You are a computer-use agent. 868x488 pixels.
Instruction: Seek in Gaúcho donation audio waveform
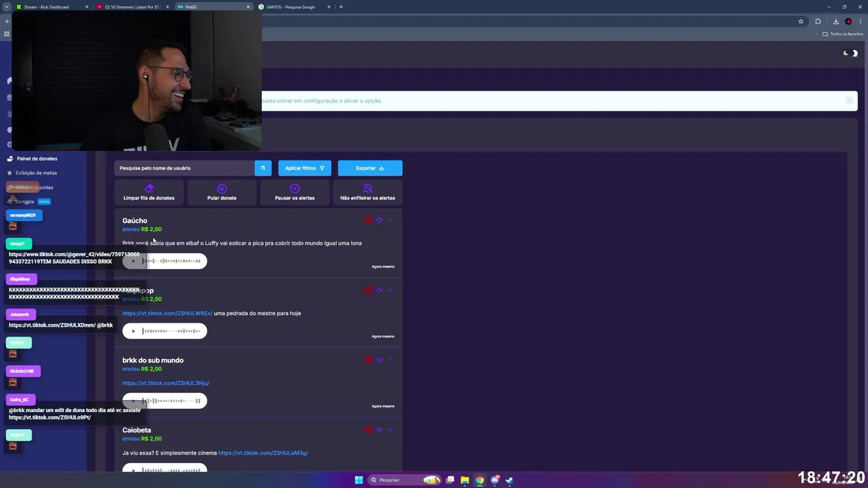172,261
